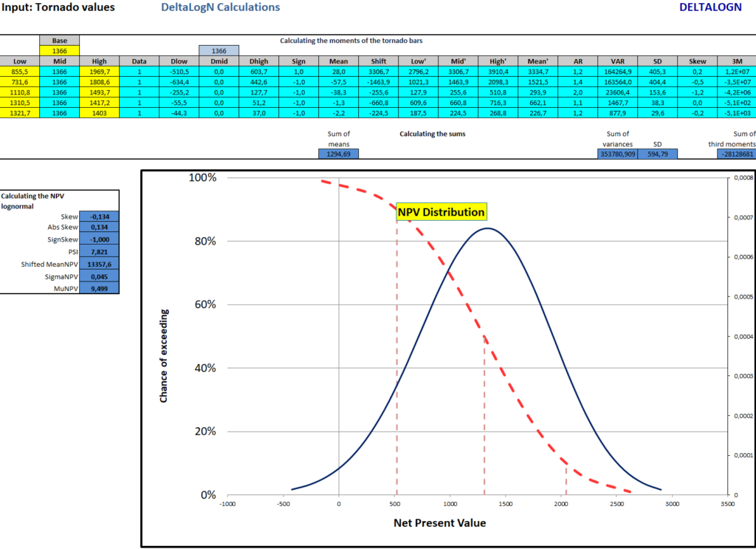Click the Shifted MeanNPV cell 13357,6

pyautogui.click(x=101, y=264)
